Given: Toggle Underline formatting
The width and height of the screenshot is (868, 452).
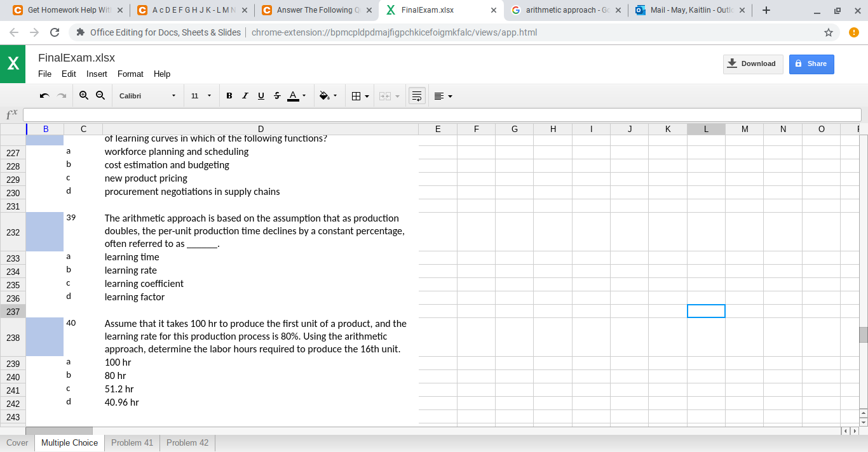Looking at the screenshot, I should coord(261,96).
